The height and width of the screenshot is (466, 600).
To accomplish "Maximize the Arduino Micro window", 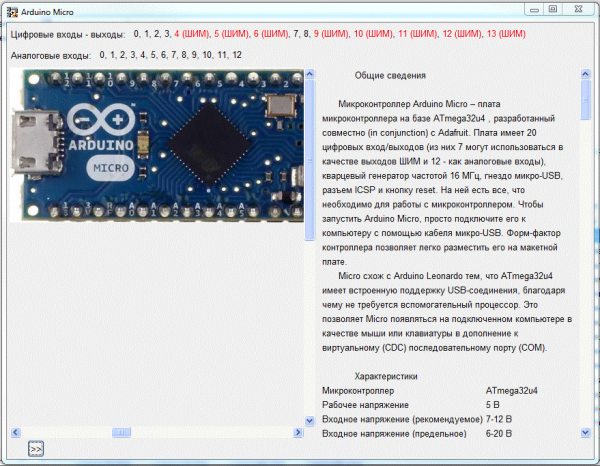I will 553,9.
